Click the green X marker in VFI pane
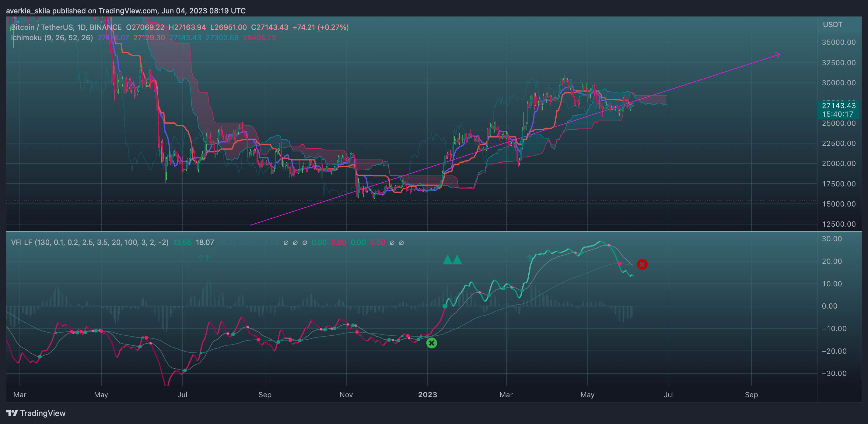Viewport: 868px width, 424px height. (432, 343)
